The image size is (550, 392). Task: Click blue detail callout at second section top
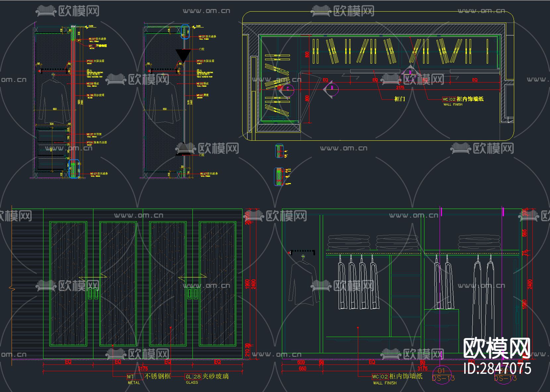(185, 32)
